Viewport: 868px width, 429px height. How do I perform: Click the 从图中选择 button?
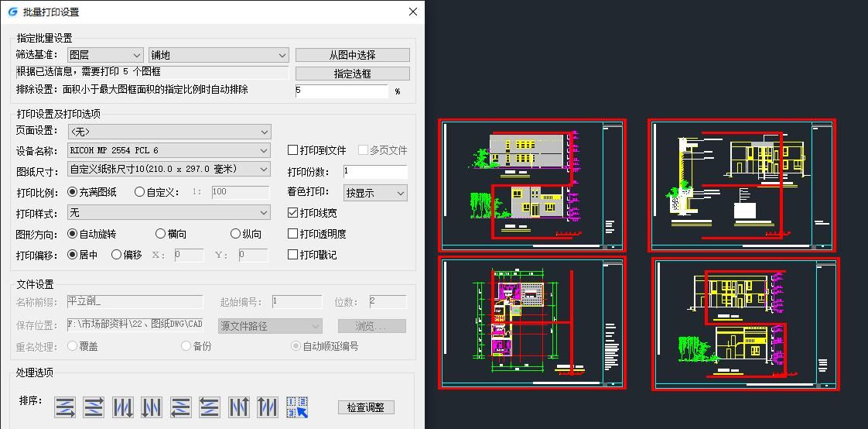(x=353, y=56)
